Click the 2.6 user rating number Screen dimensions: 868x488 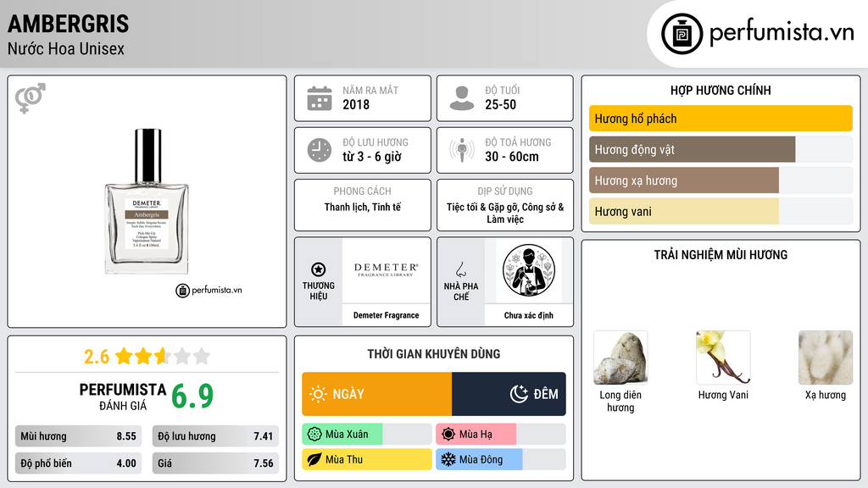[x=97, y=357]
